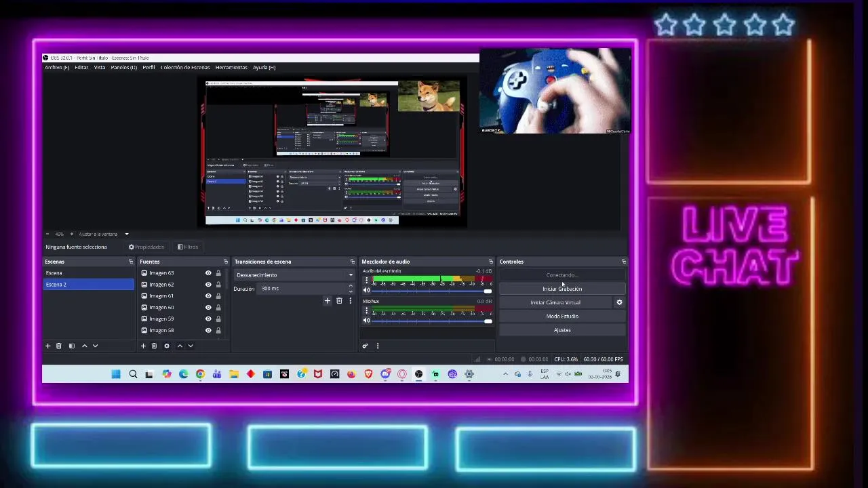Move scene down using the Escenas down arrow

(95, 346)
